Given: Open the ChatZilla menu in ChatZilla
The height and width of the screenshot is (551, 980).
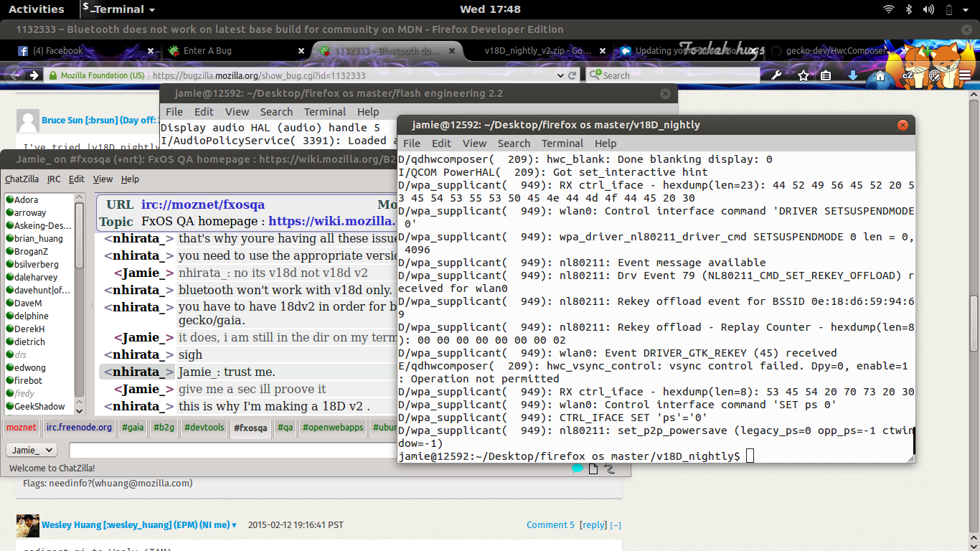Looking at the screenshot, I should (x=22, y=179).
